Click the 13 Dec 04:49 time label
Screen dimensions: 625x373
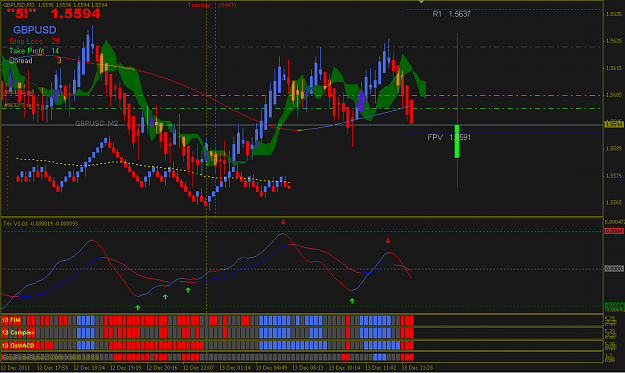click(271, 367)
